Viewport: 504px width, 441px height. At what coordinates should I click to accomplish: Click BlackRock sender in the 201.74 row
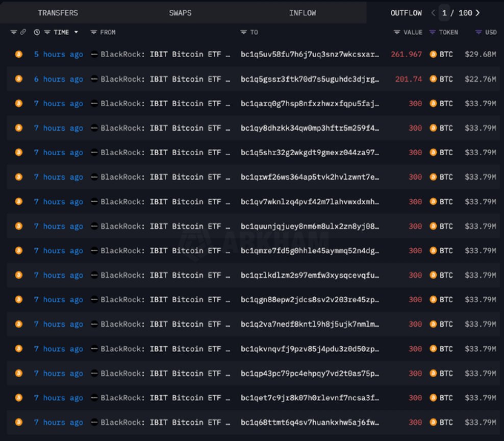161,79
